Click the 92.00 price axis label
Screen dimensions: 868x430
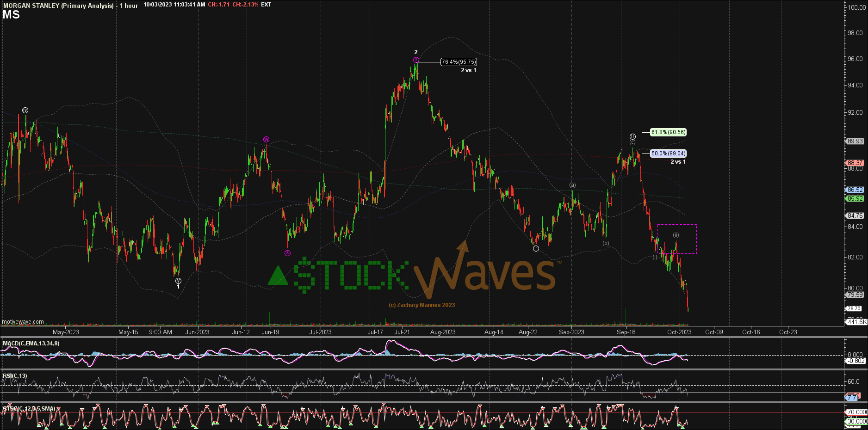point(855,112)
